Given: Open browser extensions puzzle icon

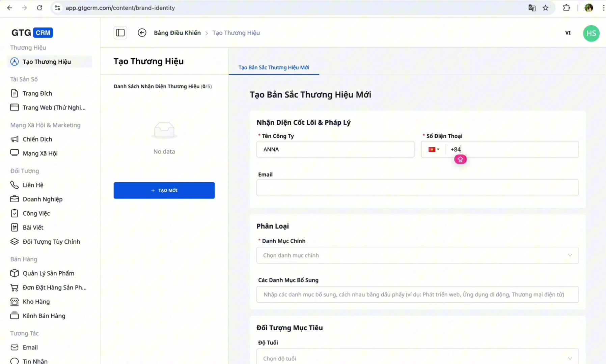Looking at the screenshot, I should tap(567, 8).
